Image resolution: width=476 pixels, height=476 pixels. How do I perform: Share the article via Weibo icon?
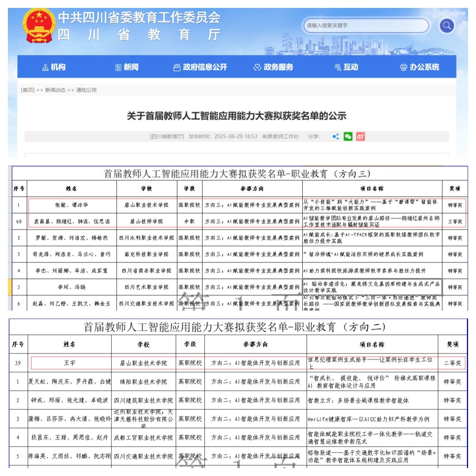tap(360, 136)
